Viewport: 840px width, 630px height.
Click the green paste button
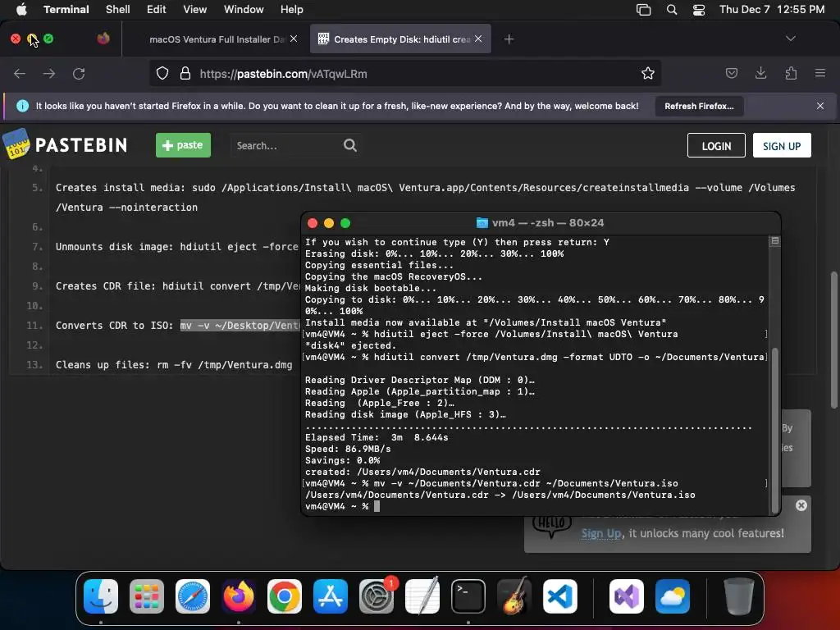(183, 145)
